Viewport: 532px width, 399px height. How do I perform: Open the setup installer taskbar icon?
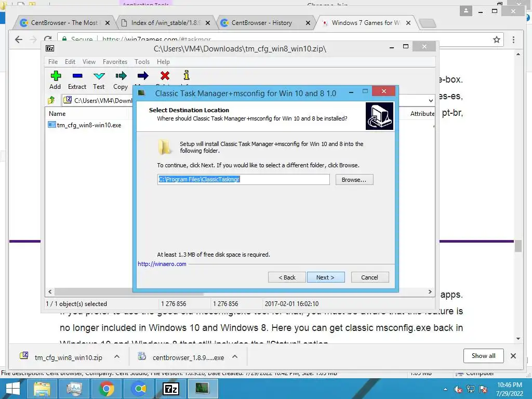(203, 389)
